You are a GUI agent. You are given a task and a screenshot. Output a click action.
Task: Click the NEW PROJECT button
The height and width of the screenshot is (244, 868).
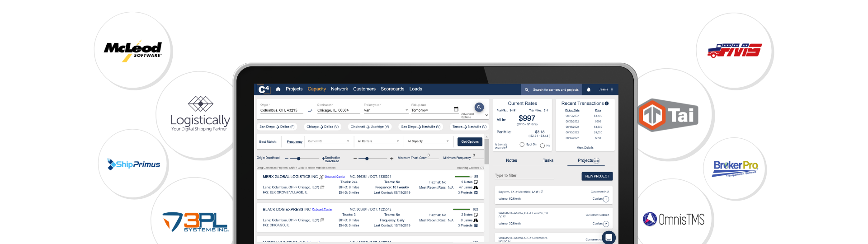click(597, 176)
